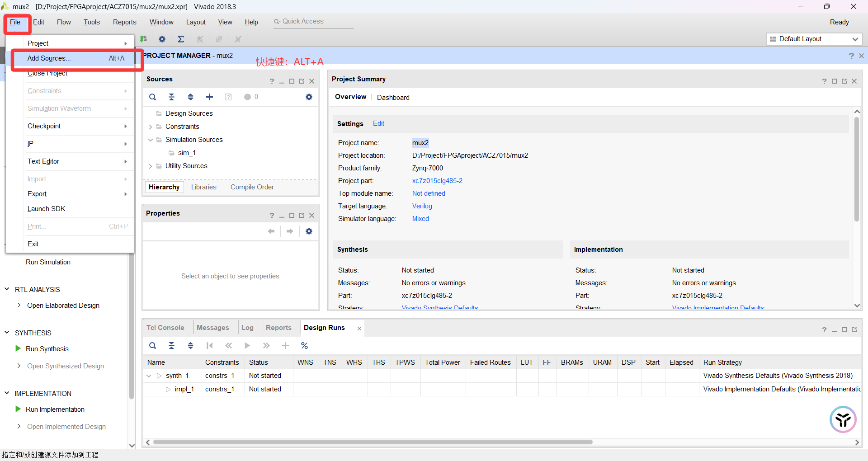Show percentage view in Design Runs
Screen dimensions: 868x461
(x=304, y=346)
